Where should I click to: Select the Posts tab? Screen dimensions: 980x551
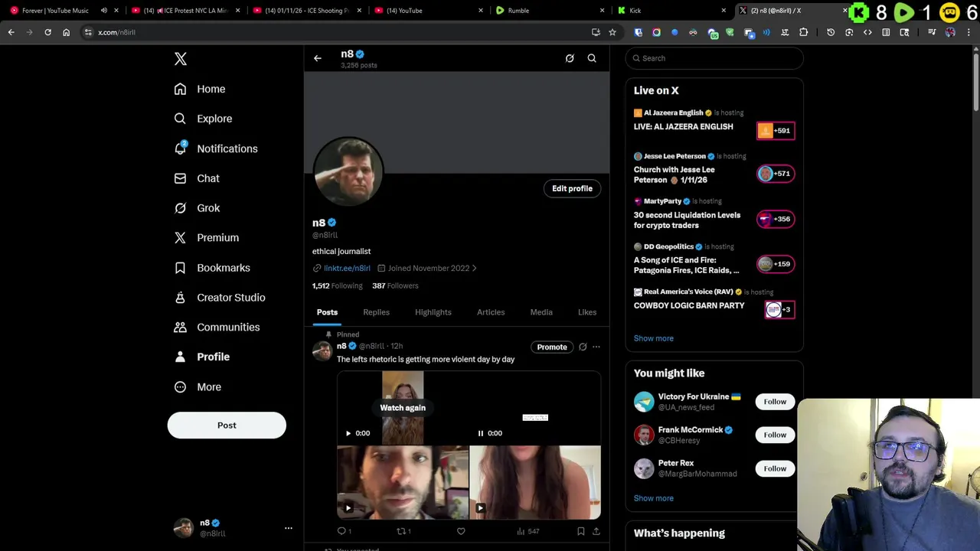327,312
